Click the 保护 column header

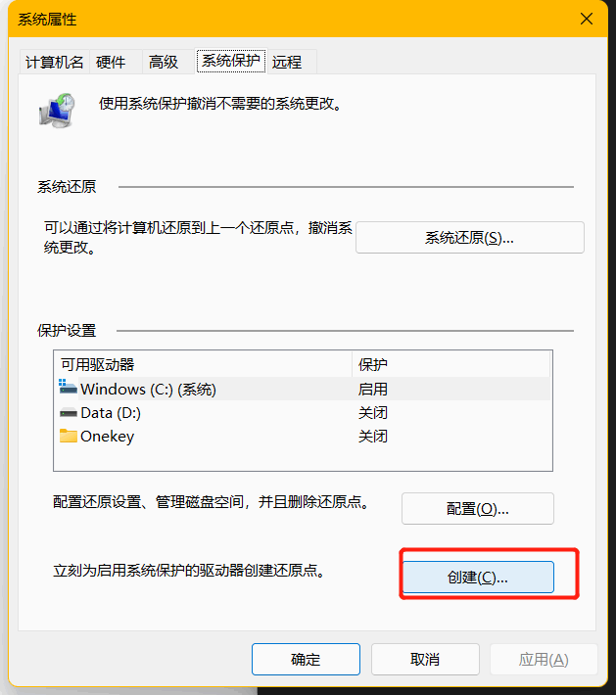pyautogui.click(x=451, y=364)
